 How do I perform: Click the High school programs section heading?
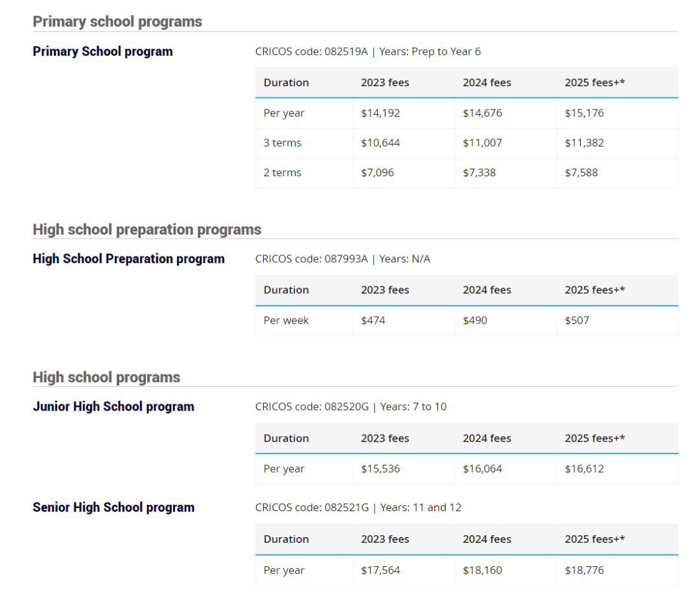[x=106, y=377]
